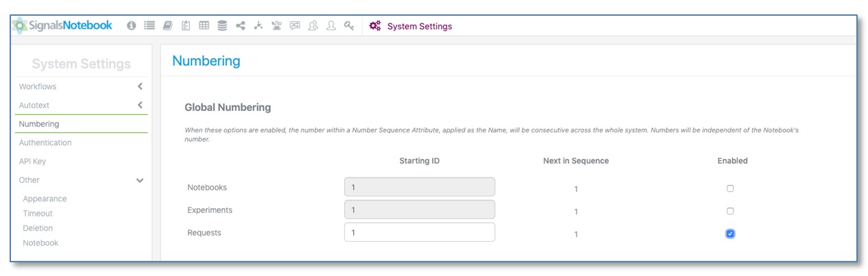868x276 pixels.
Task: Expand the Autotext section chevron
Action: coord(140,105)
